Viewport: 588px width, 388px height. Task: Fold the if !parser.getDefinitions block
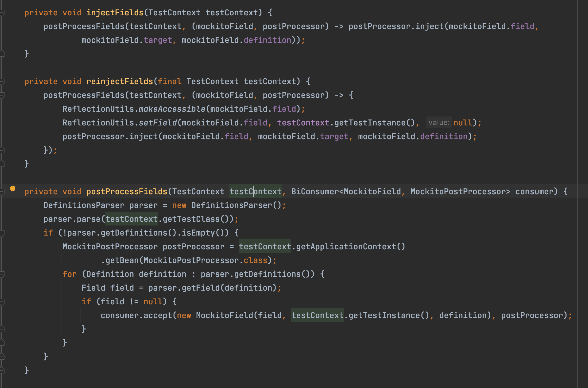[x=2, y=233]
